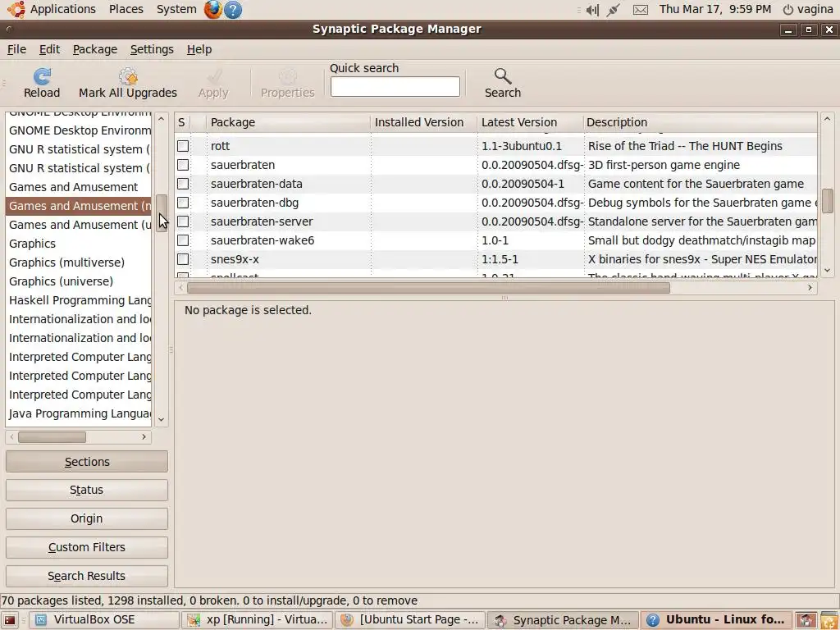This screenshot has height=630, width=840.
Task: Sort by Latest Version column header
Action: [530, 122]
